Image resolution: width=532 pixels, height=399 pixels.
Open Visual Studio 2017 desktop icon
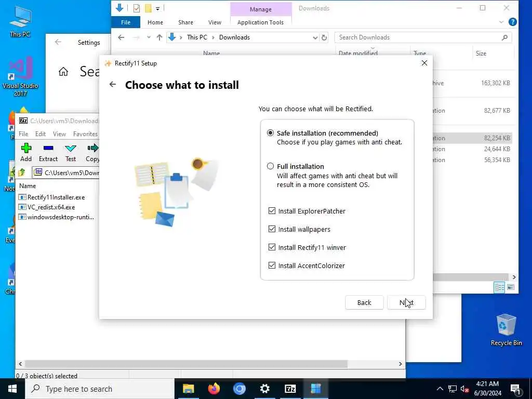pyautogui.click(x=20, y=77)
